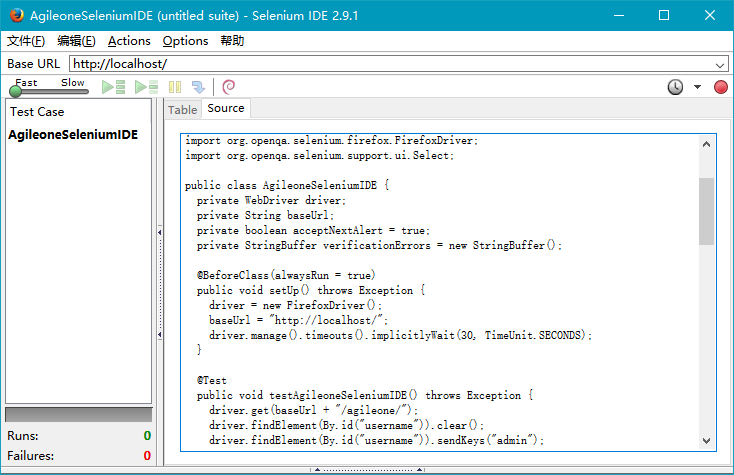This screenshot has height=475, width=734.
Task: Play entire test suite
Action: point(113,87)
